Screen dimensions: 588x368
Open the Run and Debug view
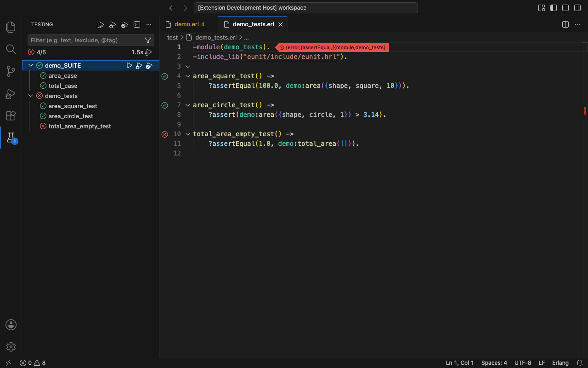(11, 93)
